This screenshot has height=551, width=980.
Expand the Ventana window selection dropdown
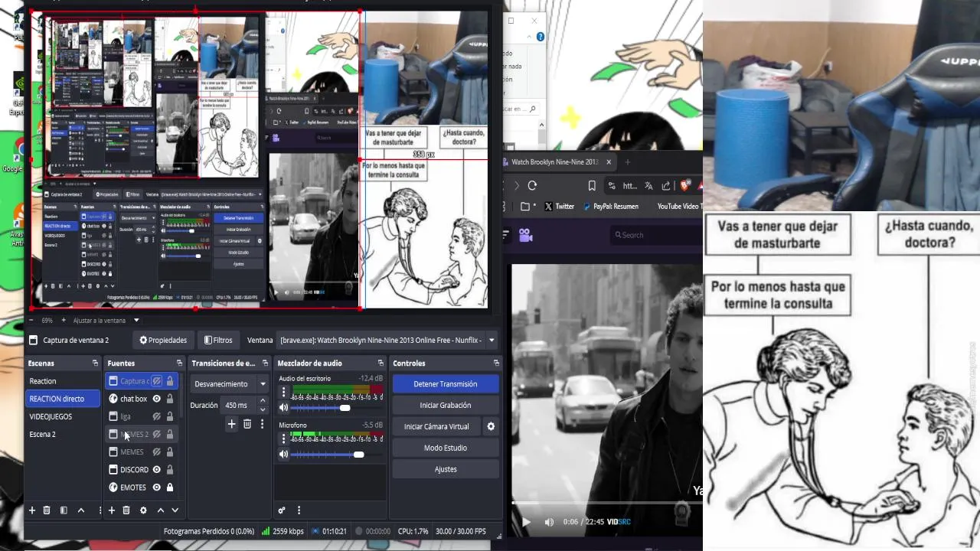492,341
